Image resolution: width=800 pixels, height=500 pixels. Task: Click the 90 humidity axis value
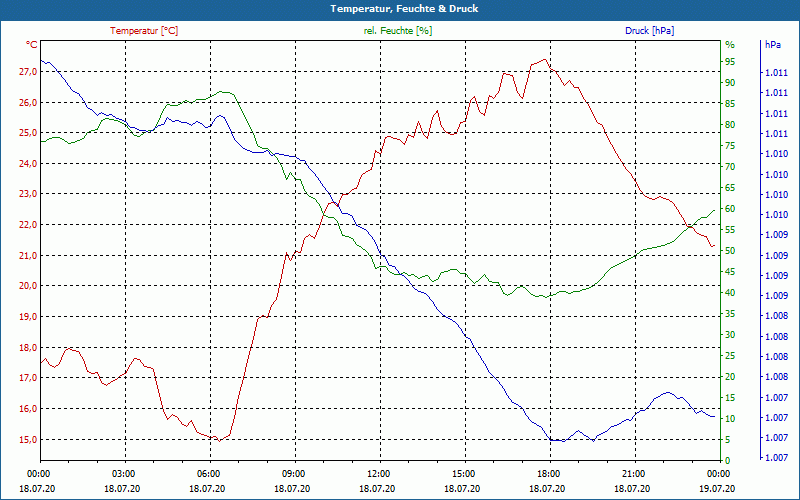tap(730, 83)
